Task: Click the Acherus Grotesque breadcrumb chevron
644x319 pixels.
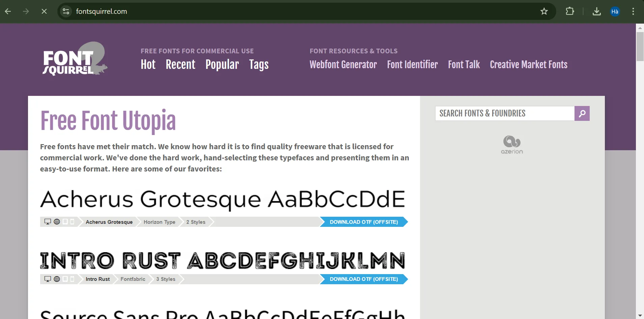Action: coord(138,222)
